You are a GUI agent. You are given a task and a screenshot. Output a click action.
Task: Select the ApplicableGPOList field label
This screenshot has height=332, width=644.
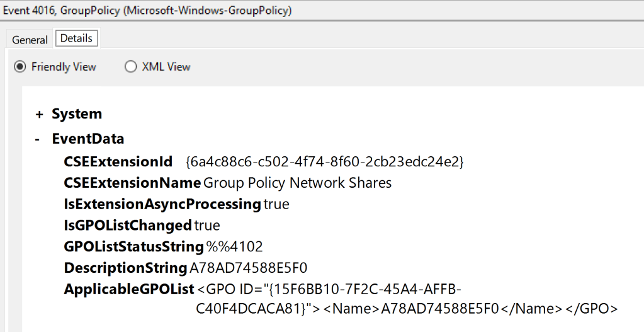pyautogui.click(x=129, y=289)
